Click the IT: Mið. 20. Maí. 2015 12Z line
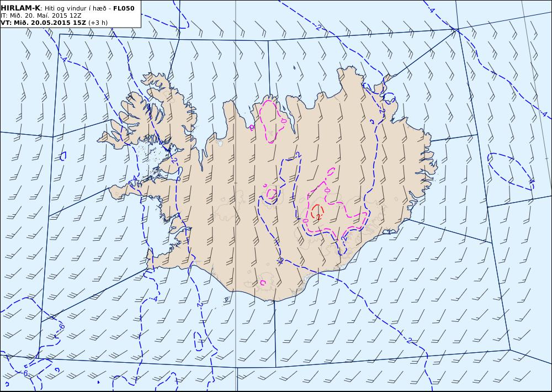The image size is (552, 392). tap(41, 15)
